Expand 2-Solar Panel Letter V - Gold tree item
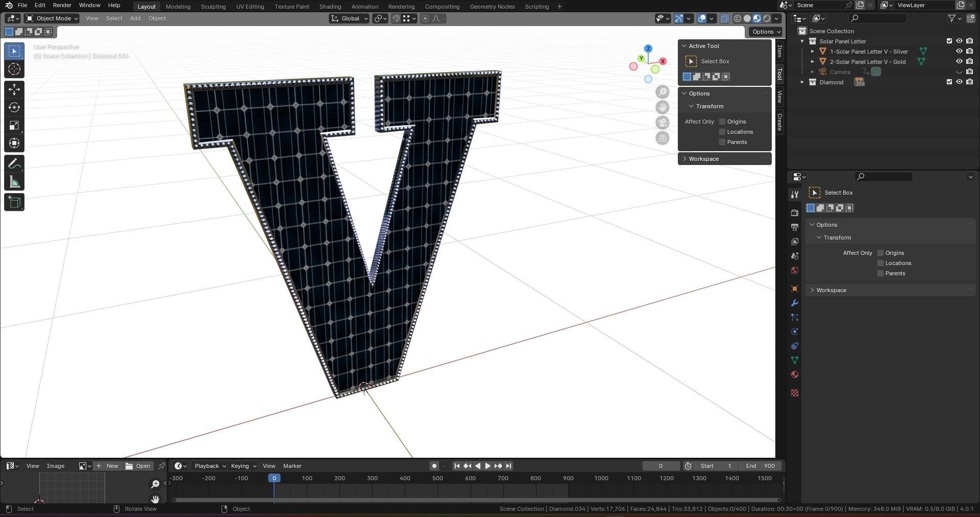980x517 pixels. tap(813, 62)
